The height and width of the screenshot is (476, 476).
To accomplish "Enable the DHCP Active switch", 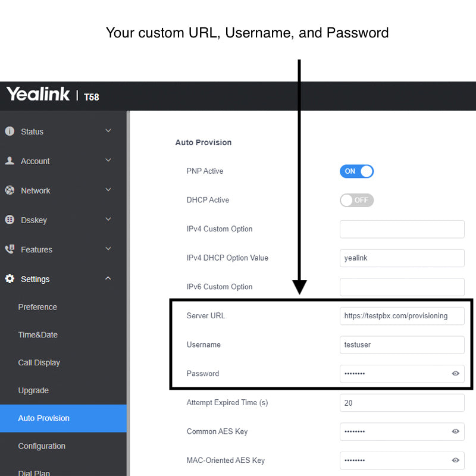I will click(356, 201).
